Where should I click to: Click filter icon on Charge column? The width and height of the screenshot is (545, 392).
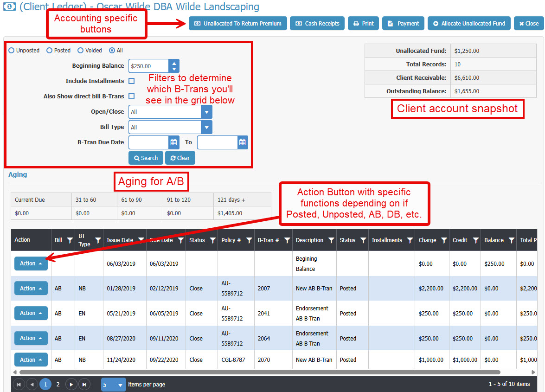(x=444, y=240)
